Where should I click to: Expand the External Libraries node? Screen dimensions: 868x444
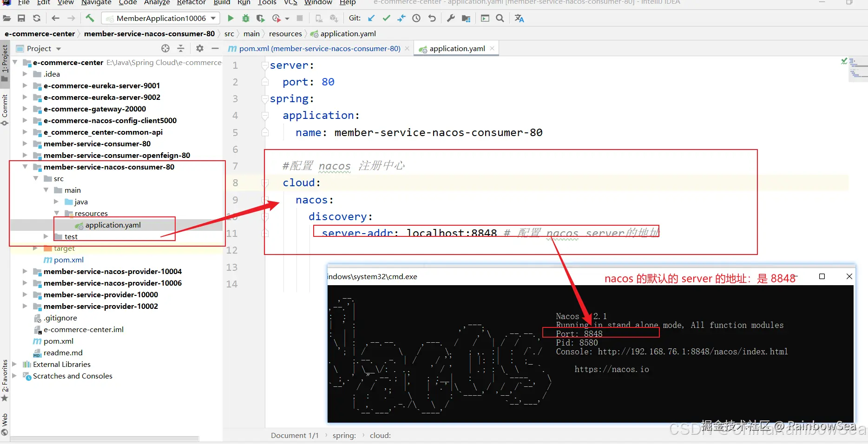14,364
